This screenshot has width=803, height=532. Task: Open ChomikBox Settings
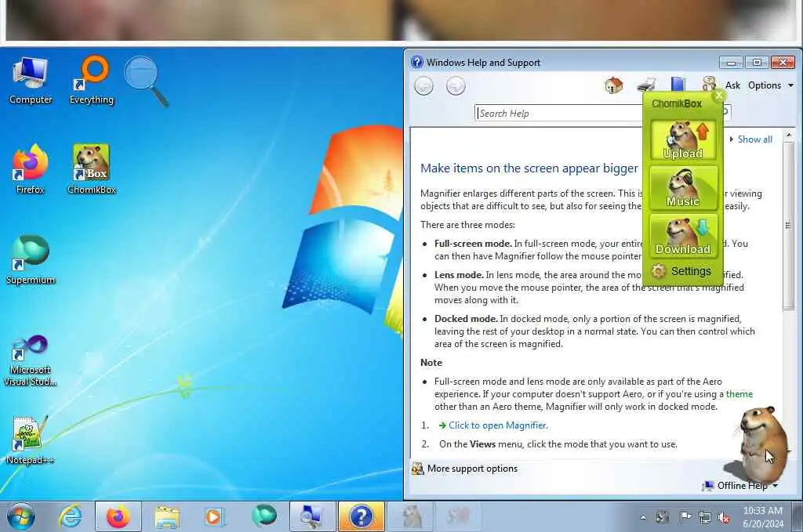(683, 271)
